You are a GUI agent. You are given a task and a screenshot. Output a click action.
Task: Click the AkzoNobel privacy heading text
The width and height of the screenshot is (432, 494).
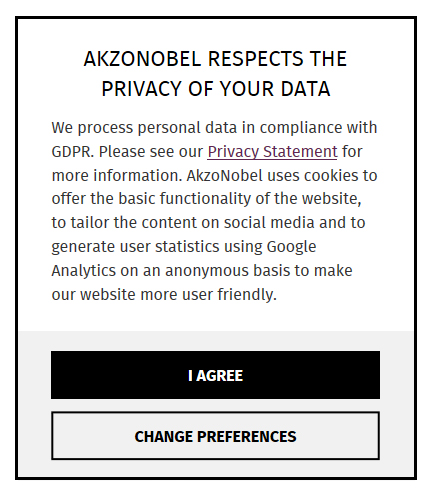[215, 74]
